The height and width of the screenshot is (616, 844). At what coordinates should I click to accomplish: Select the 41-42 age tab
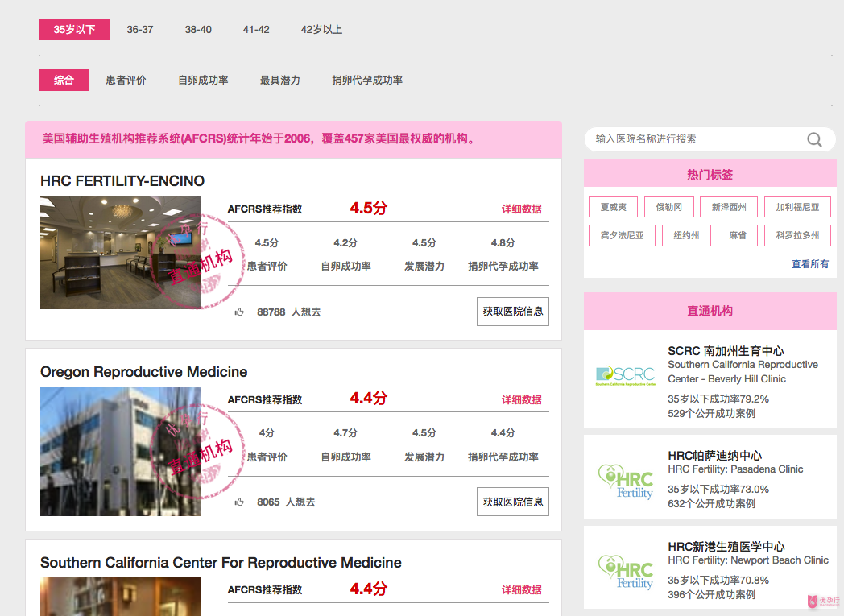coord(256,30)
